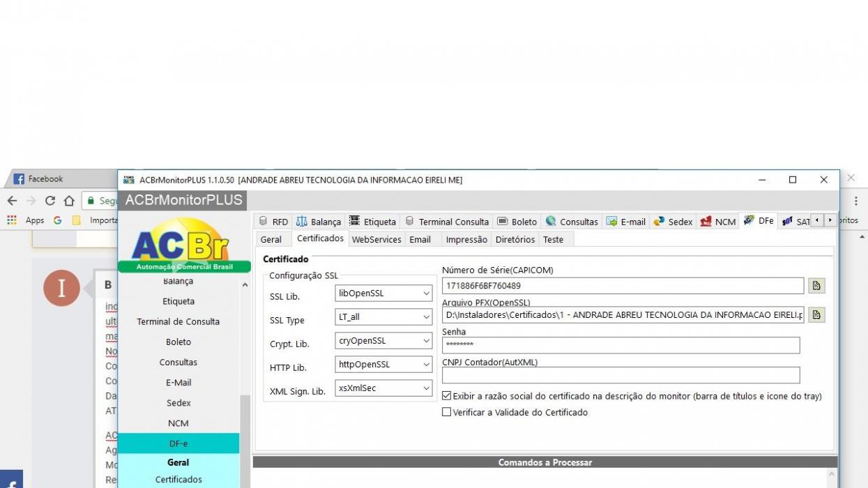
Task: Open the Boleto top tab
Action: [517, 222]
